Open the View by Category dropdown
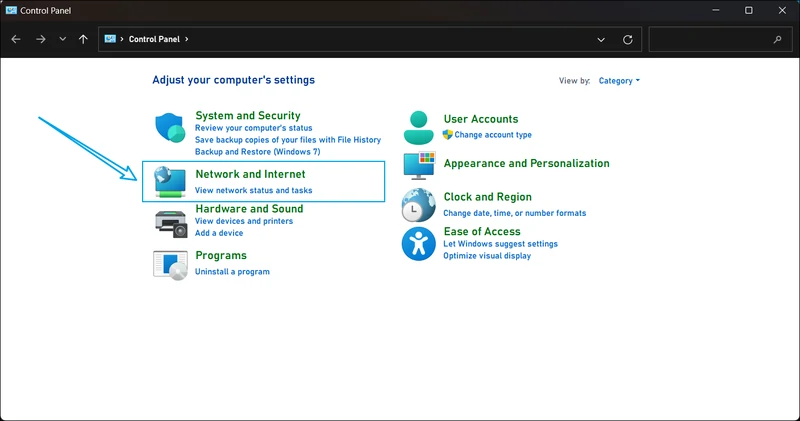800x421 pixels. (x=619, y=81)
